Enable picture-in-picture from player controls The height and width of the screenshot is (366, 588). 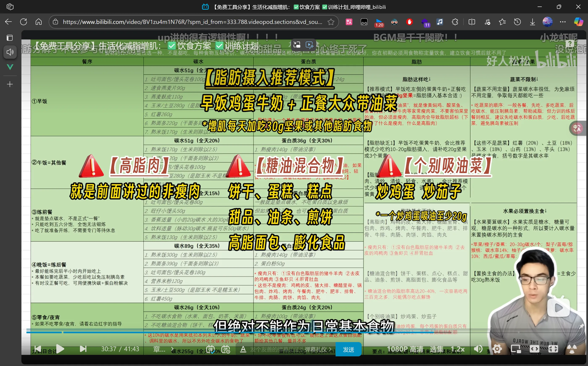(516, 349)
